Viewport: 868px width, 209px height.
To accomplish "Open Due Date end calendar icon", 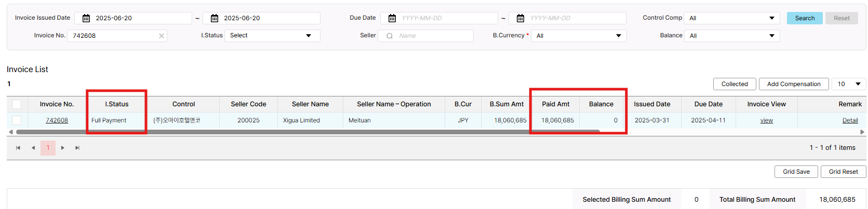I will (520, 18).
